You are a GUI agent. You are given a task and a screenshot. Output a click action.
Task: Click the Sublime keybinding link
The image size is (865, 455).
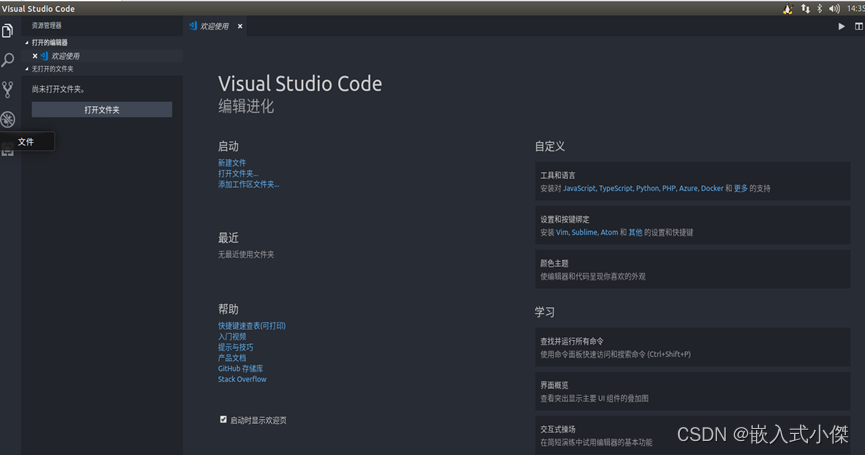584,232
